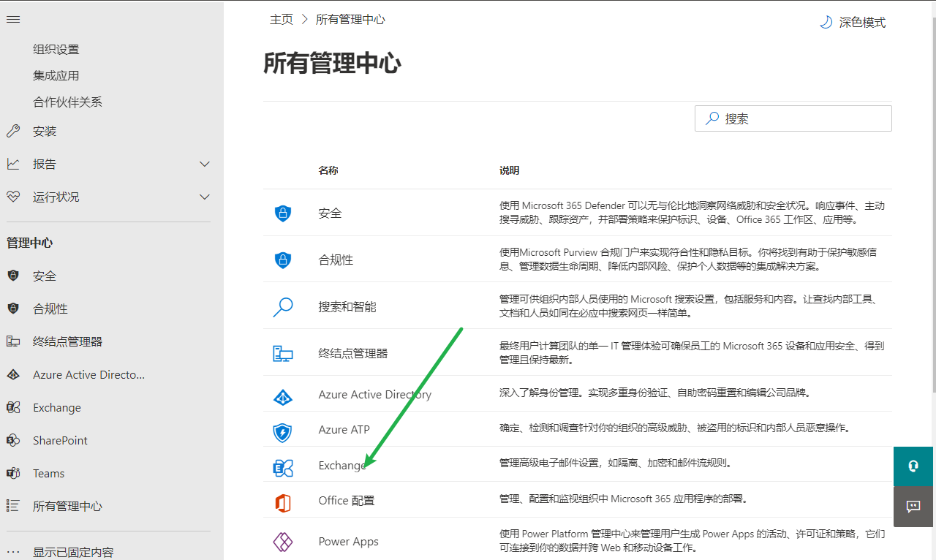Viewport: 936px width, 560px height.
Task: Click the Office 配置 icon in list
Action: click(x=283, y=502)
